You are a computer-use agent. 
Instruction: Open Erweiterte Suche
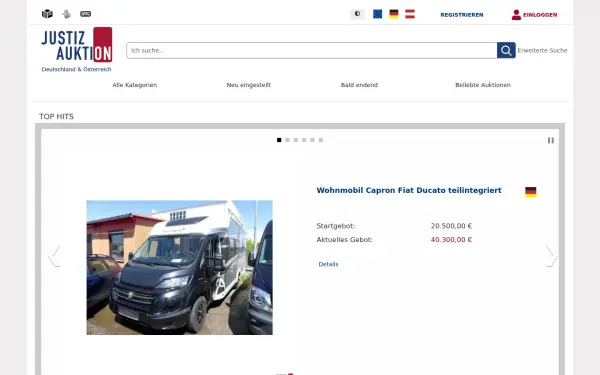542,51
